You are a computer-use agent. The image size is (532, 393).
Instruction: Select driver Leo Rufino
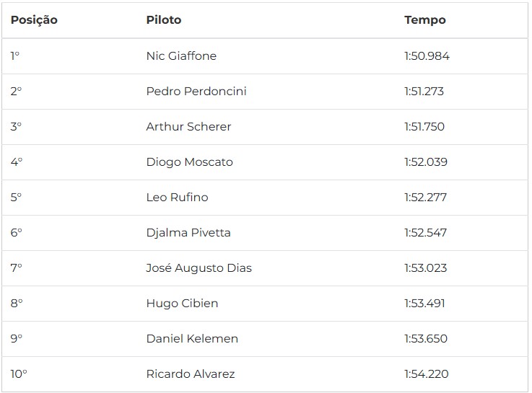point(177,197)
